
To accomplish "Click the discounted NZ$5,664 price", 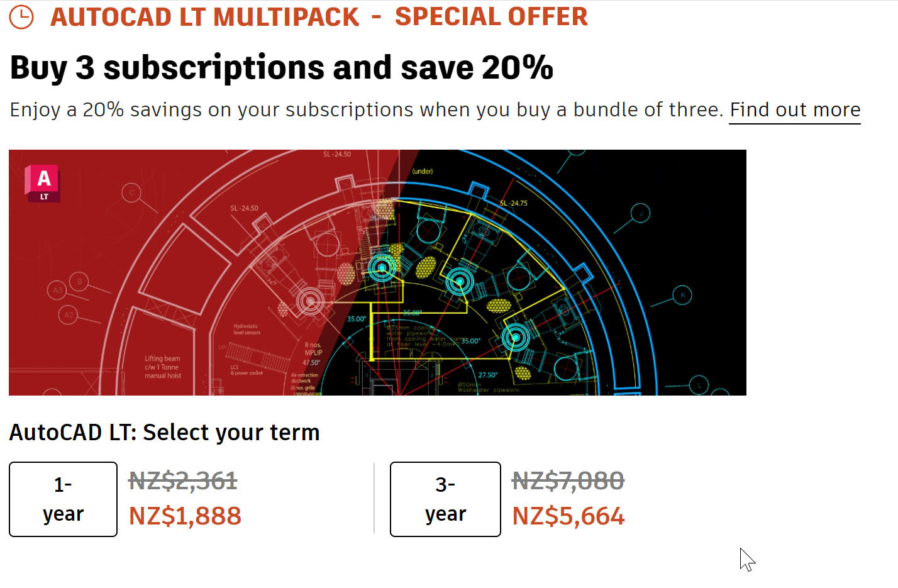I will [x=568, y=516].
